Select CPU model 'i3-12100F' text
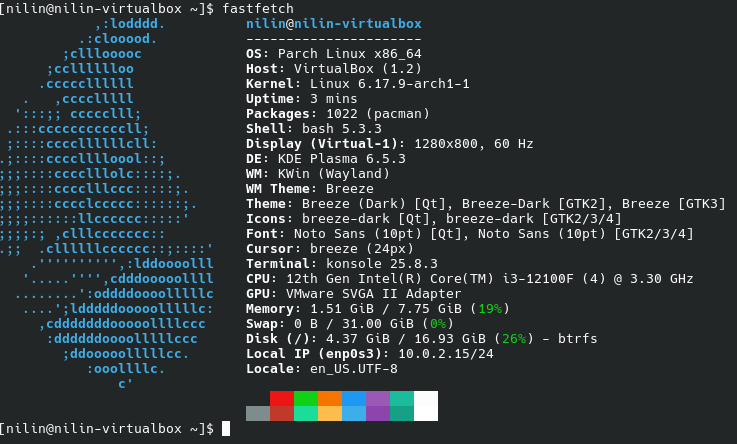 (x=538, y=280)
